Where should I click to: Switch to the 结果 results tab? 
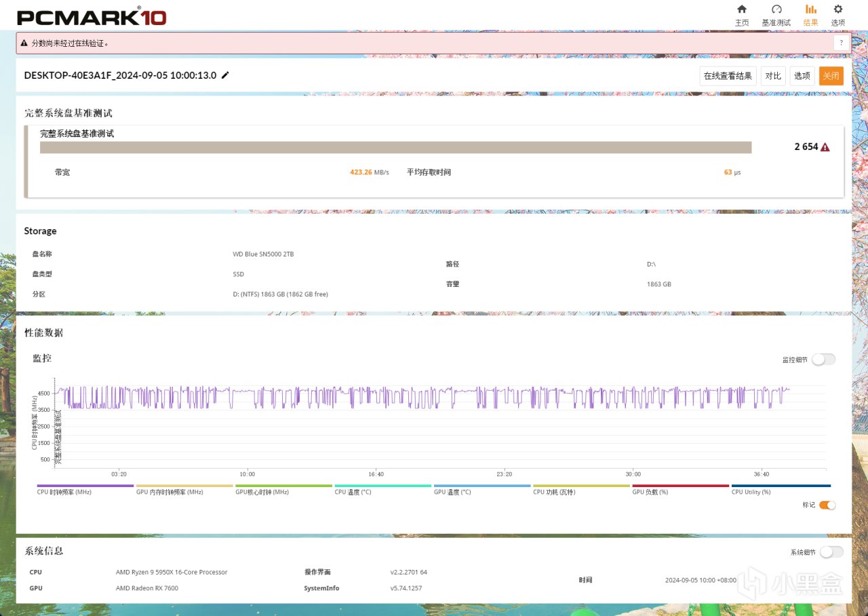coord(811,15)
